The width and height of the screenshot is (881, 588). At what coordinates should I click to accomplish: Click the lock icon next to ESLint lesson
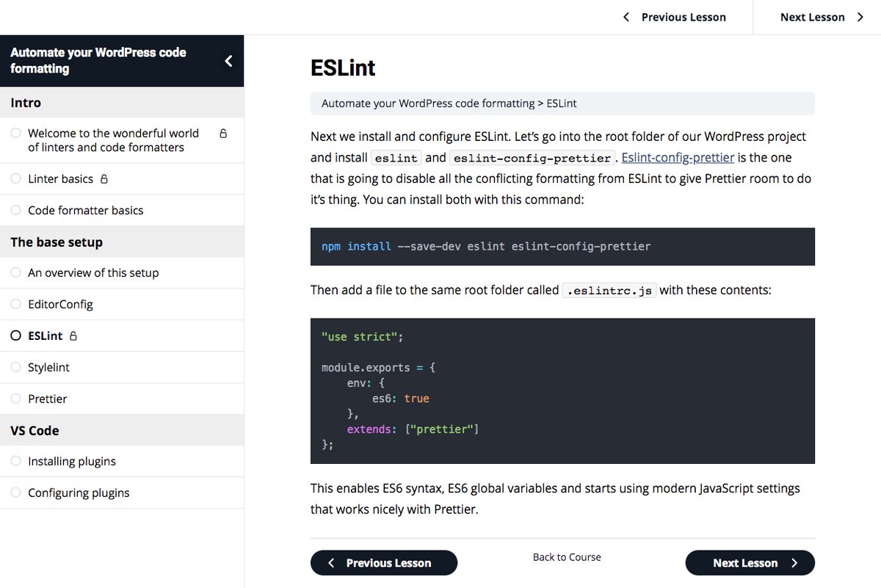[x=73, y=336]
